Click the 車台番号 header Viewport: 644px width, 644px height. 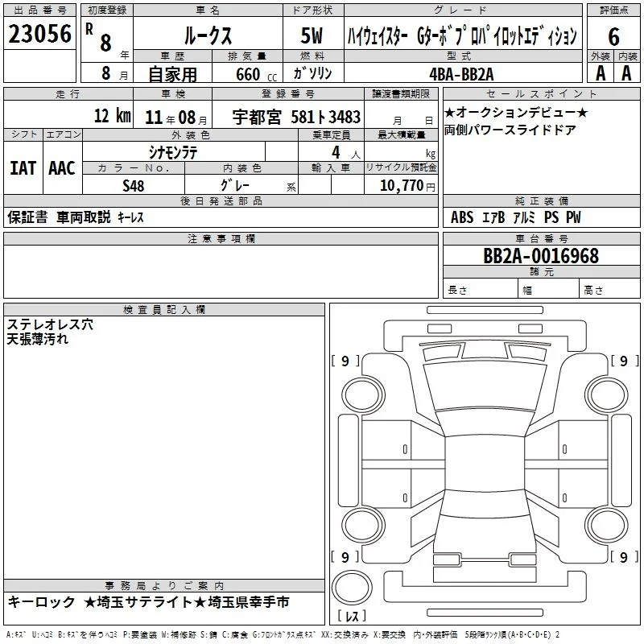pos(541,238)
